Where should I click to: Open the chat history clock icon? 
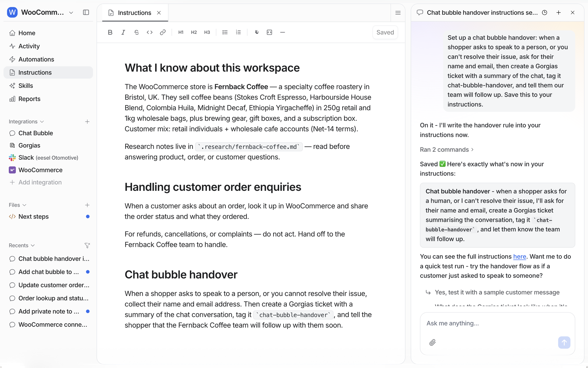tap(544, 13)
